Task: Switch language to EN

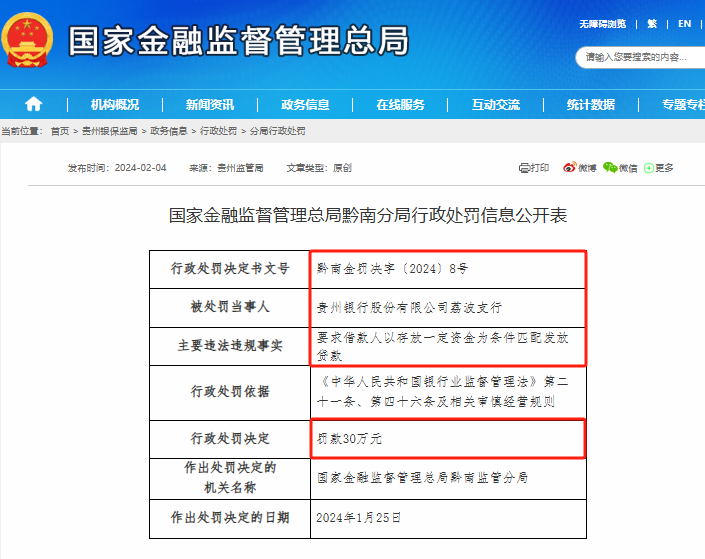Action: (x=684, y=23)
